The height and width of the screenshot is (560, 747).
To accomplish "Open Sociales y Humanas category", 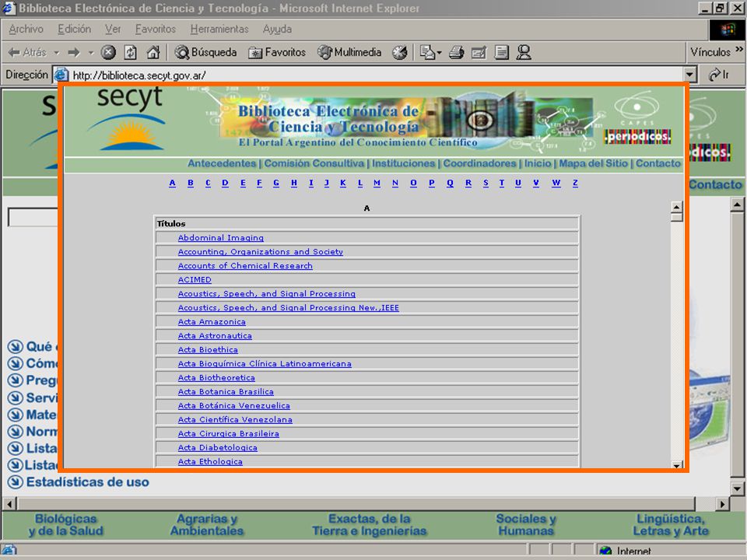I will (x=526, y=525).
